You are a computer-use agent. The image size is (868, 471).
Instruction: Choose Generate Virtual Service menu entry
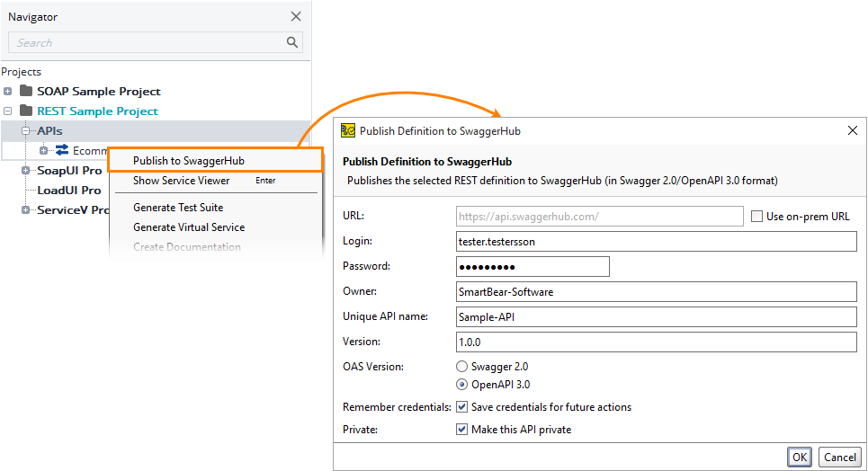215,227
